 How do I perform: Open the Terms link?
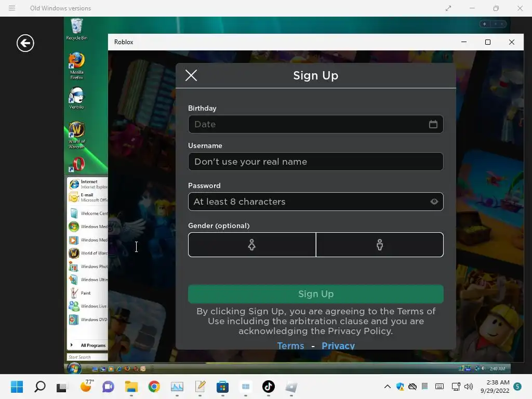point(290,345)
